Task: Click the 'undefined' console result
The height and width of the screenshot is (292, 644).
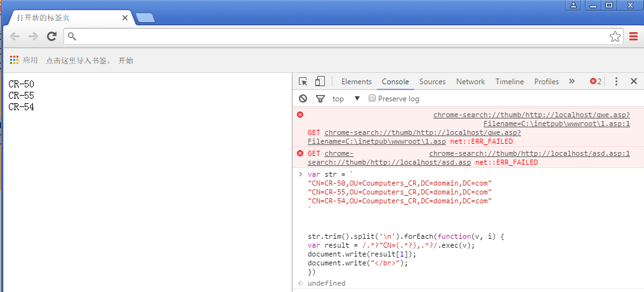Action: [x=327, y=283]
